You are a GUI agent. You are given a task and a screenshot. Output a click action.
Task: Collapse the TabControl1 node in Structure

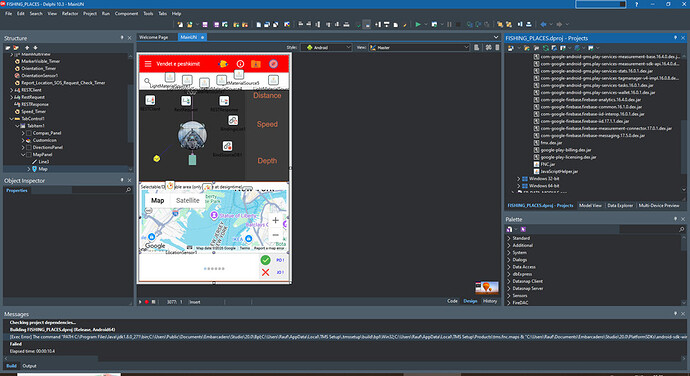11,119
